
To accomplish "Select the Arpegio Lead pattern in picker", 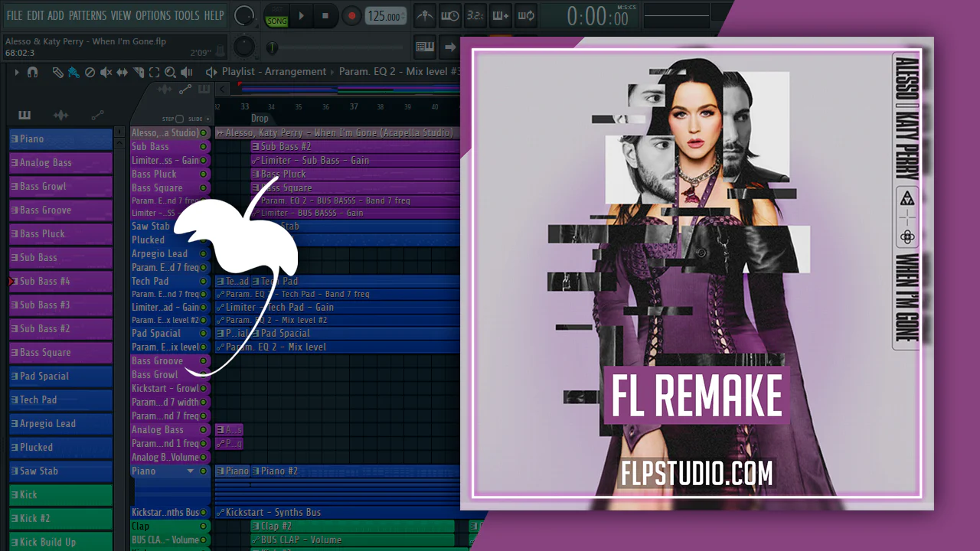I will [x=60, y=424].
